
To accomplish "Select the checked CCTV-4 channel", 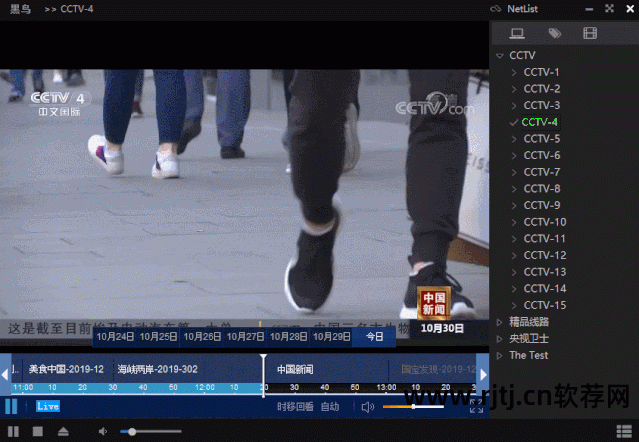I will [x=539, y=122].
